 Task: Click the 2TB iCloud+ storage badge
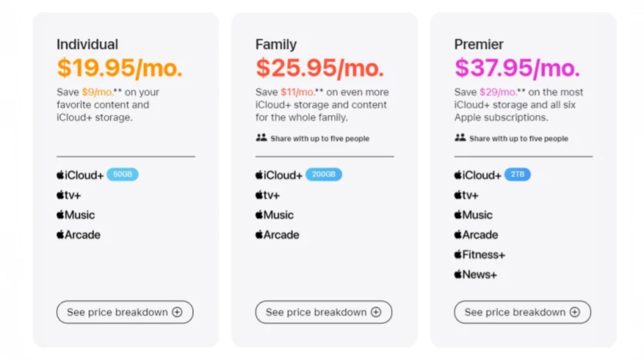pyautogui.click(x=517, y=174)
